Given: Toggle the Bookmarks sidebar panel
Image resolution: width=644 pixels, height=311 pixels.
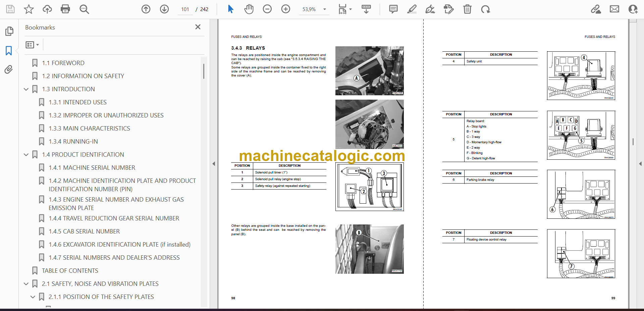Looking at the screenshot, I should (9, 51).
